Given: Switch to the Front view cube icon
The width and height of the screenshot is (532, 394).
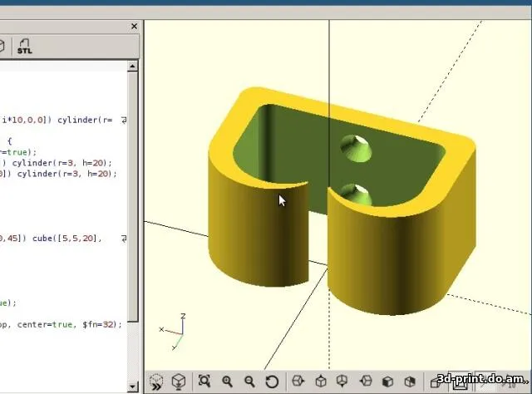Looking at the screenshot, I should pyautogui.click(x=387, y=382).
